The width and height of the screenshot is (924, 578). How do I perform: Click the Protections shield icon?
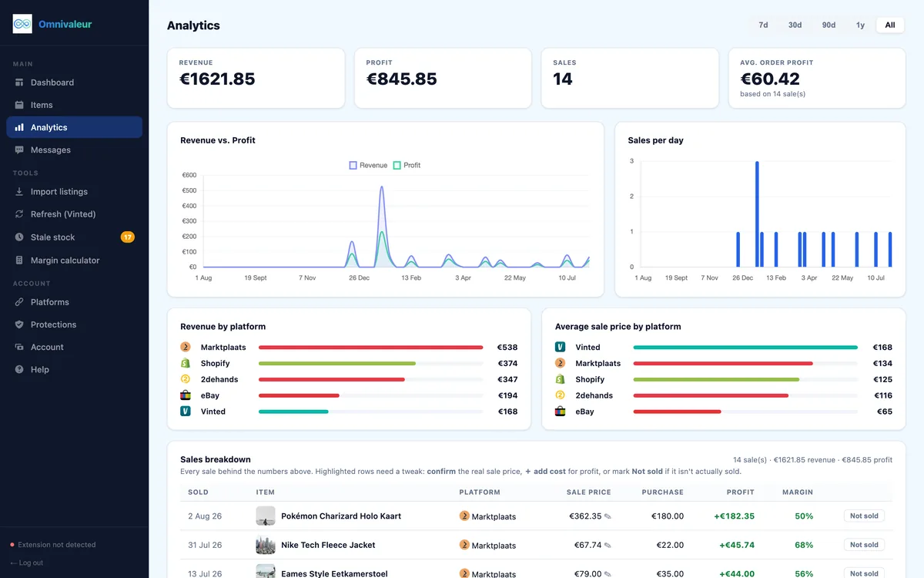pyautogui.click(x=19, y=324)
